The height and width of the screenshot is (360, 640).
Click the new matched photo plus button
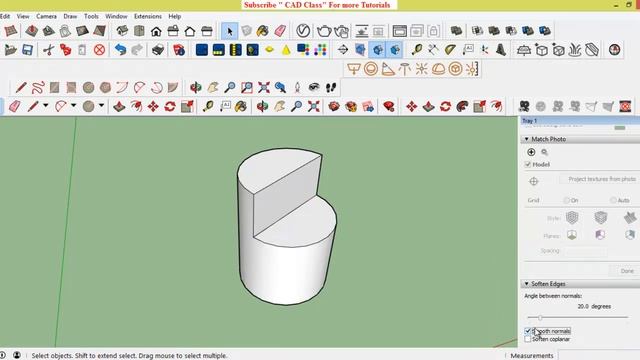click(531, 152)
